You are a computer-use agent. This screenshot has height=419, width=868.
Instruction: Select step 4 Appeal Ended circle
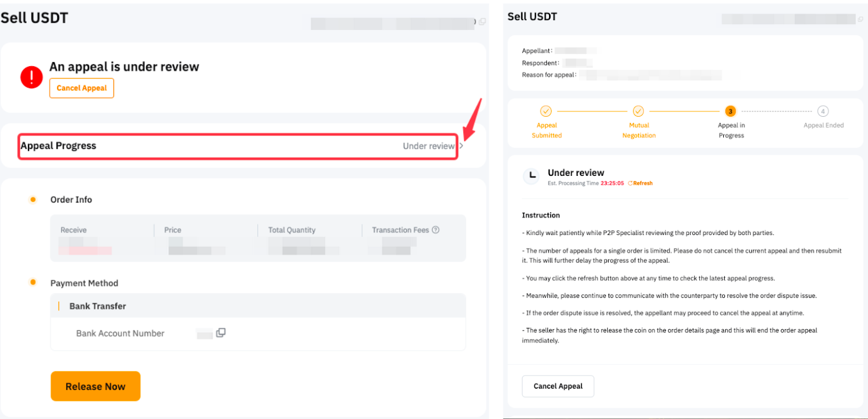pyautogui.click(x=823, y=111)
